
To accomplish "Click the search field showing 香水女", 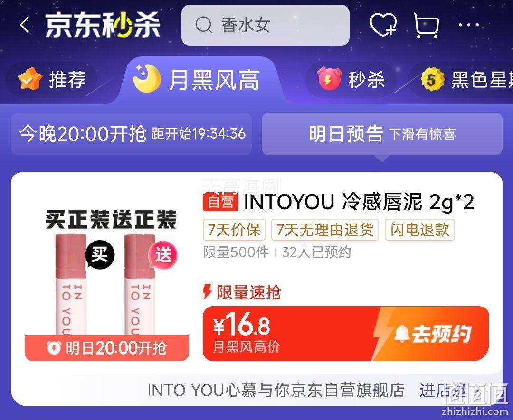I will click(266, 25).
